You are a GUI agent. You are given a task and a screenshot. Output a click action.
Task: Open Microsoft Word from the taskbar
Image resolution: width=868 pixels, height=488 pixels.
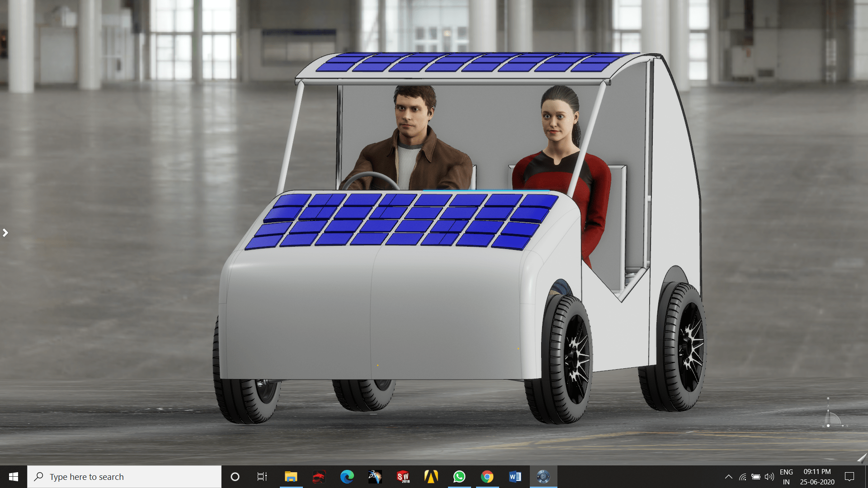coord(515,477)
